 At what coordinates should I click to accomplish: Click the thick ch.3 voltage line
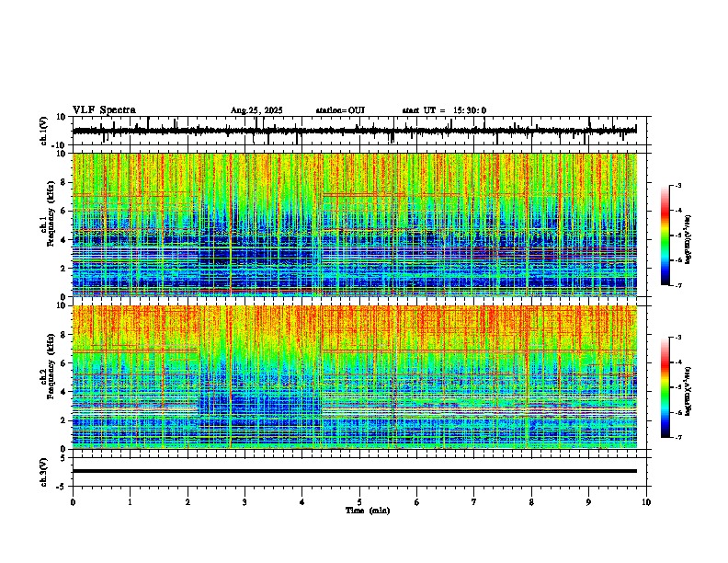[355, 471]
